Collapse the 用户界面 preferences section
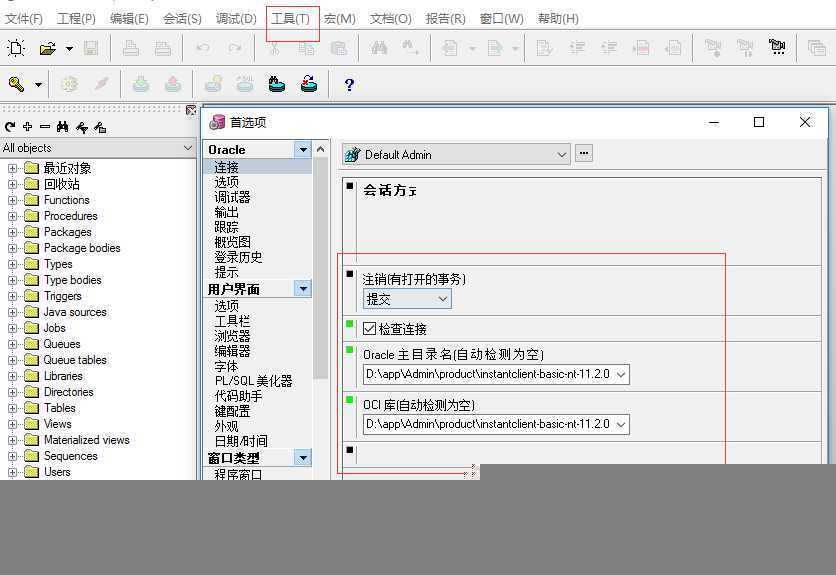Image resolution: width=836 pixels, height=575 pixels. [303, 289]
